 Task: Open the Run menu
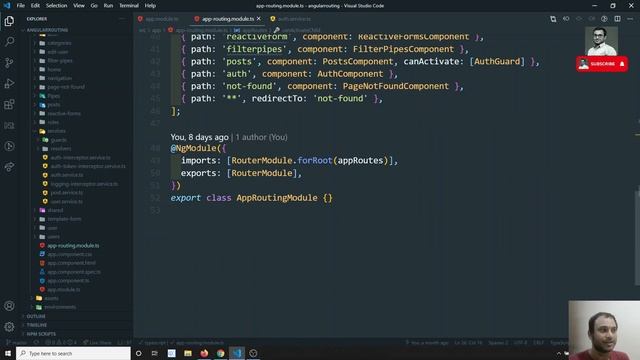click(x=108, y=6)
